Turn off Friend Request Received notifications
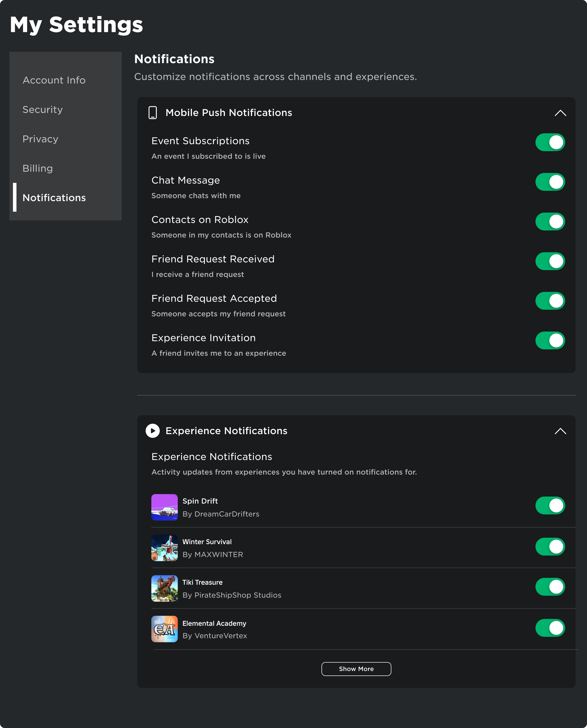 pos(550,261)
